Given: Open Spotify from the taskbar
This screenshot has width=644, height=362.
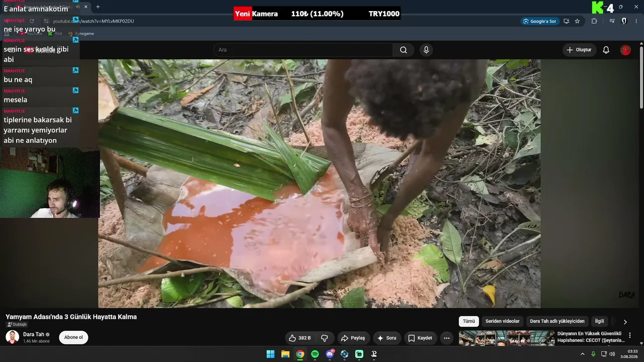Looking at the screenshot, I should [x=315, y=354].
